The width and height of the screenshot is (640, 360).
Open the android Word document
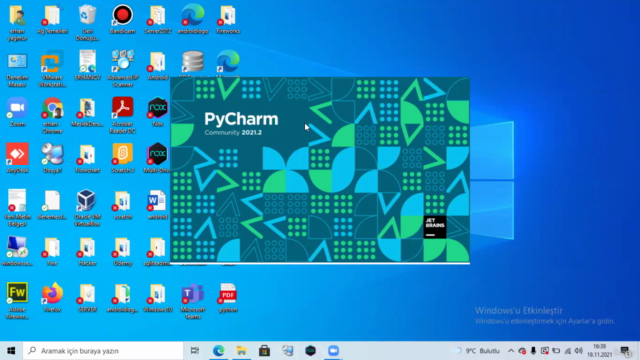158,205
